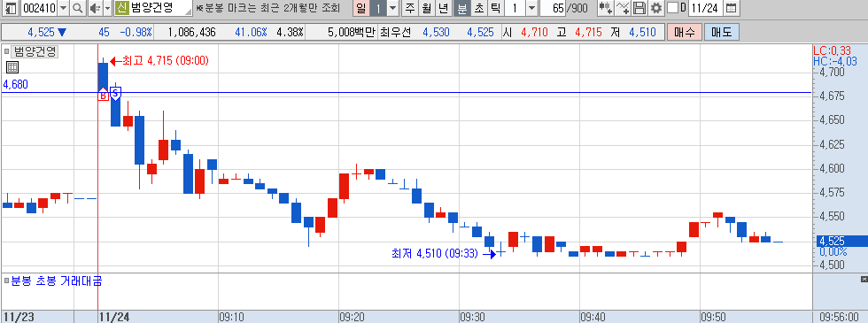This screenshot has height=323, width=868.
Task: Click the 분봉 초봉 거래대금 panel title
Action: click(x=57, y=281)
